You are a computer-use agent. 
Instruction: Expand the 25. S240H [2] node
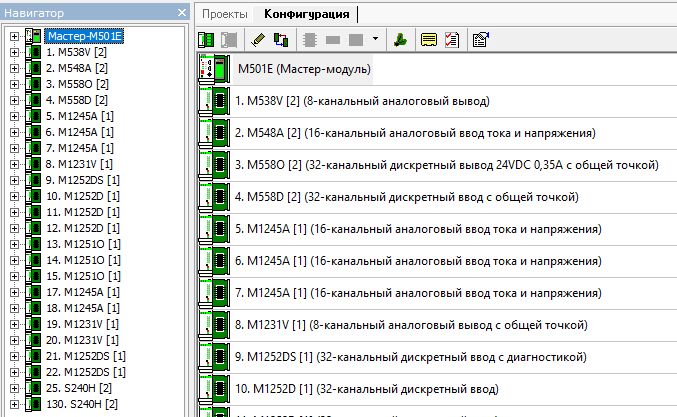tap(14, 388)
